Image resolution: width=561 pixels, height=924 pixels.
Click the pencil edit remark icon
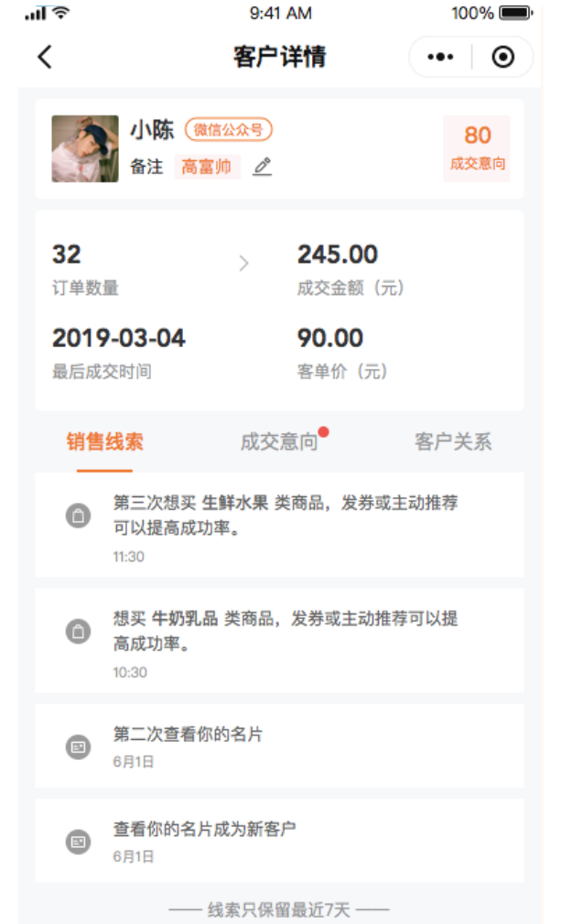click(263, 167)
